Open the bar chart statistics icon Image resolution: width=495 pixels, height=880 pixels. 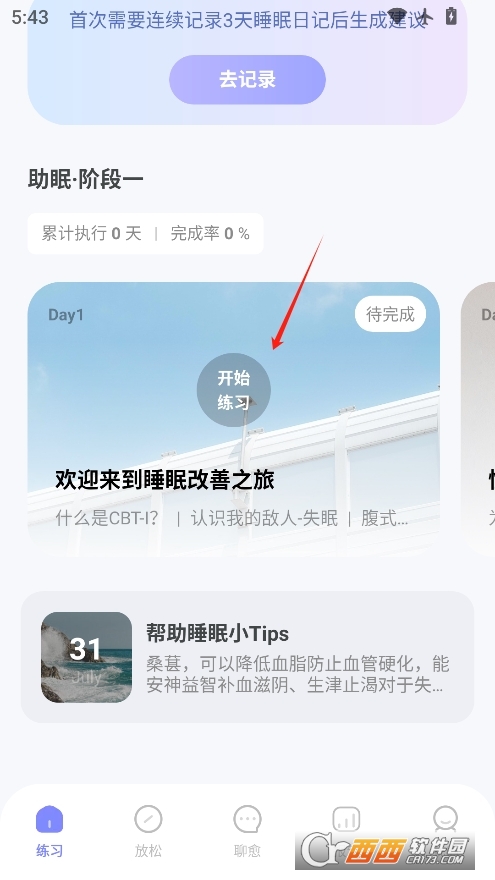coord(346,820)
